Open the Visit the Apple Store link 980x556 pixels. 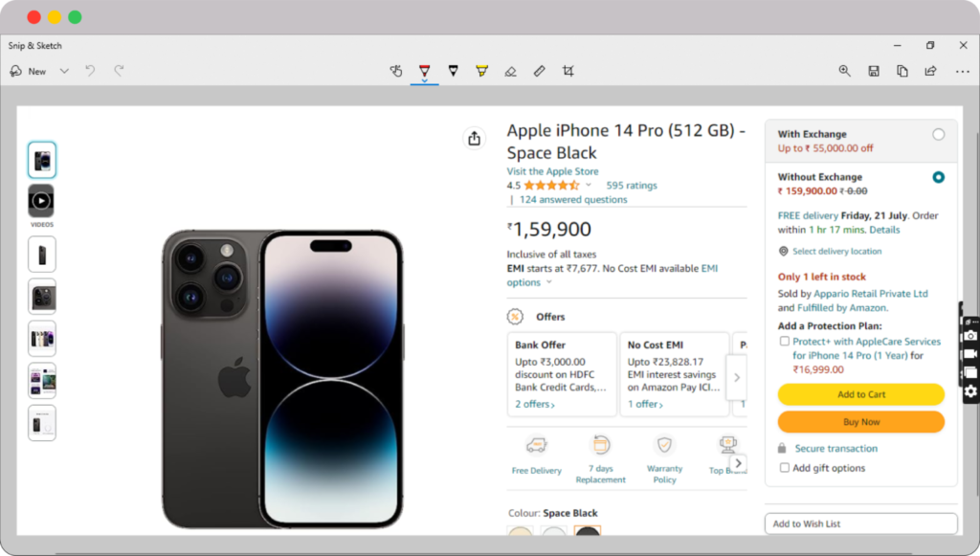pyautogui.click(x=552, y=171)
